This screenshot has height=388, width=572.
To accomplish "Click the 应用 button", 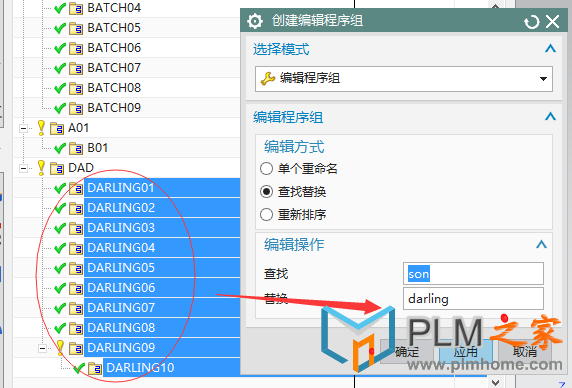I will pyautogui.click(x=466, y=352).
